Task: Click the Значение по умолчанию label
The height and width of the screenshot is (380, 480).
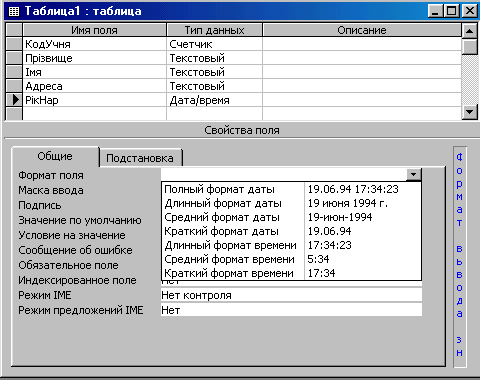Action: pyautogui.click(x=80, y=220)
